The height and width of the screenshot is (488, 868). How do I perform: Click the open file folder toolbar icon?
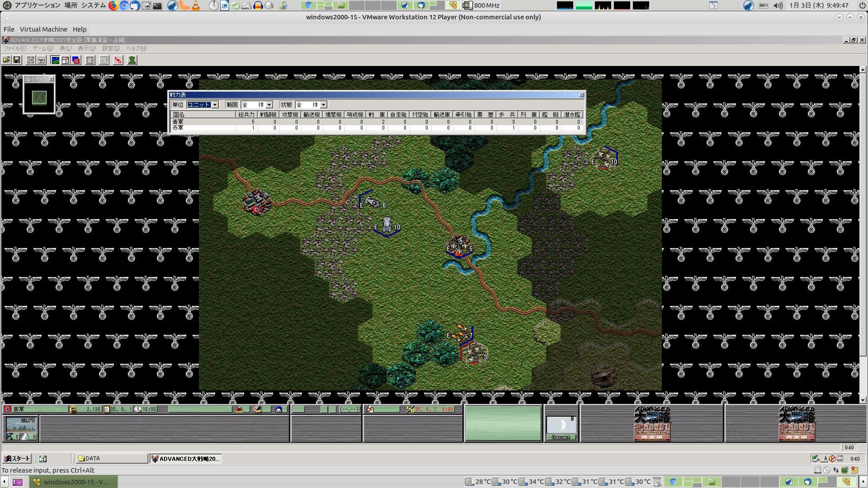6,60
